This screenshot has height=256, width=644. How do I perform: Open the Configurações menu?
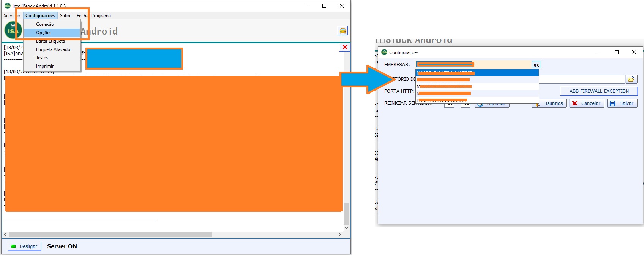40,16
